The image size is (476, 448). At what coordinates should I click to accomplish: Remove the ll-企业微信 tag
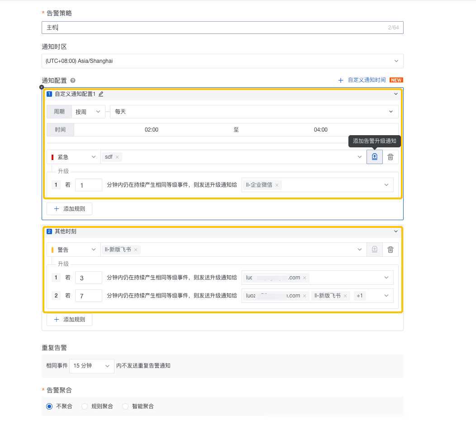point(277,185)
